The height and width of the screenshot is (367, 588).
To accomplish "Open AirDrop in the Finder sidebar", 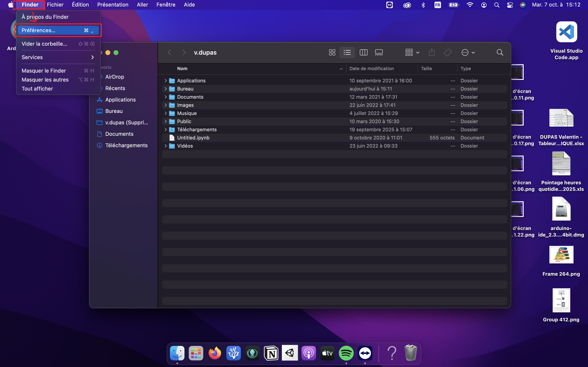I will tap(115, 77).
